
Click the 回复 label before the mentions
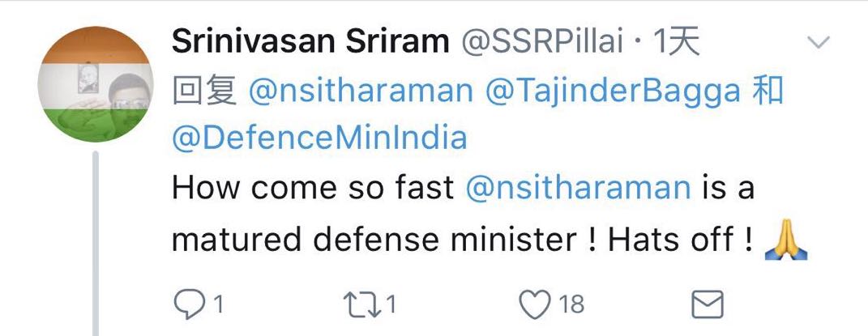(204, 91)
